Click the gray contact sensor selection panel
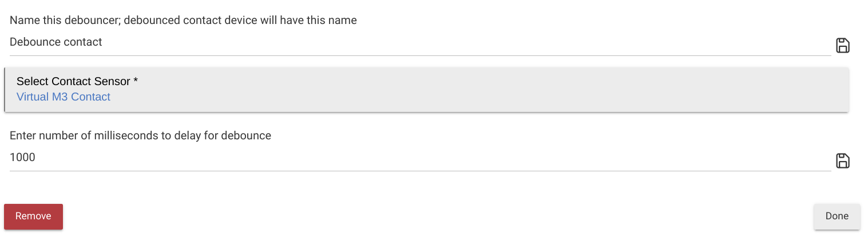The height and width of the screenshot is (241, 868). point(426,90)
